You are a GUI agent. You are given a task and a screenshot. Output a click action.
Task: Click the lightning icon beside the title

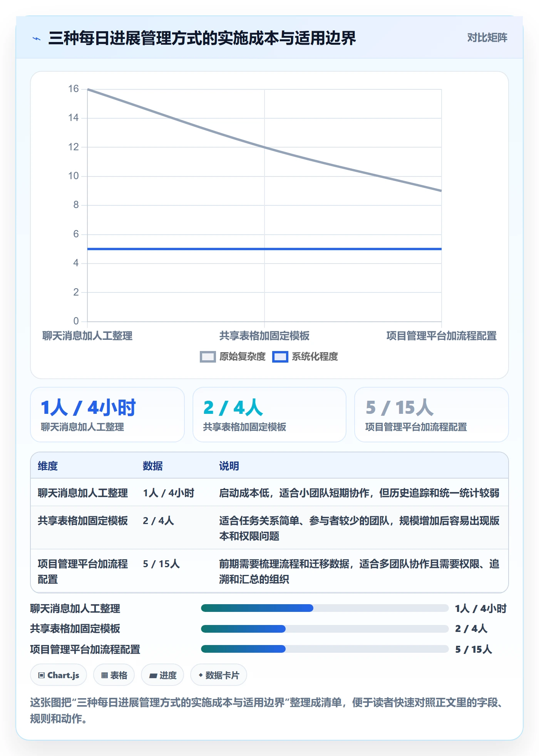tap(37, 39)
